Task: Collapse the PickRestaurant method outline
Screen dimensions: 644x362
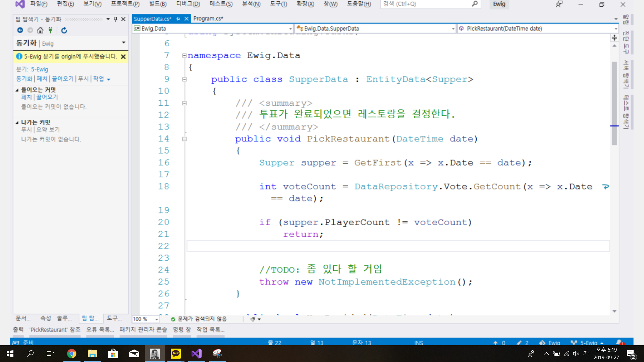Action: 184,139
